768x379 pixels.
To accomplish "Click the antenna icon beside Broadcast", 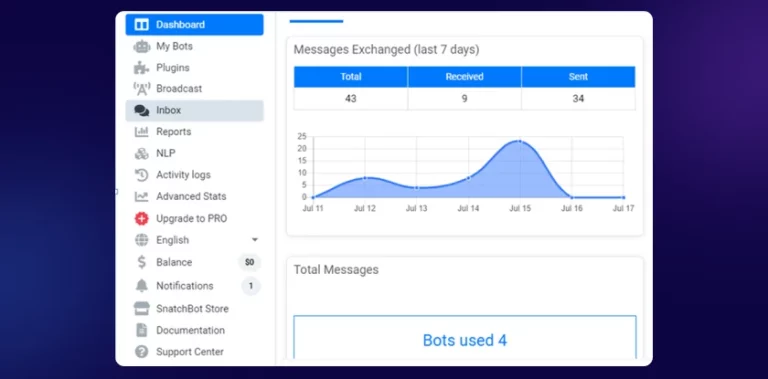I will pyautogui.click(x=142, y=89).
